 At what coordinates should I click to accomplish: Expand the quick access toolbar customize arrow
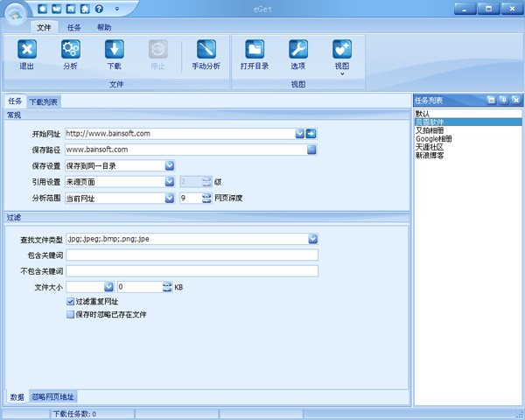click(x=117, y=9)
